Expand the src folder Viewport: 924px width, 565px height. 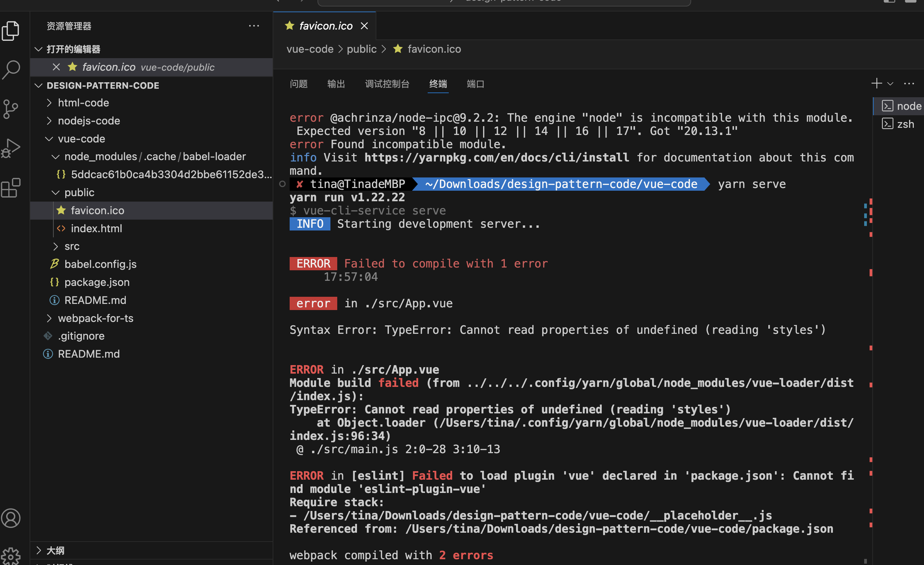pos(55,246)
